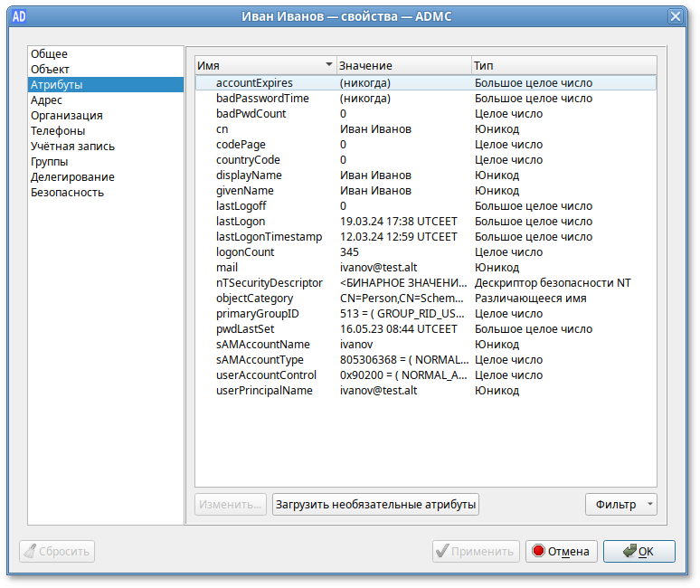Click the Имя column sort arrow

pyautogui.click(x=328, y=66)
